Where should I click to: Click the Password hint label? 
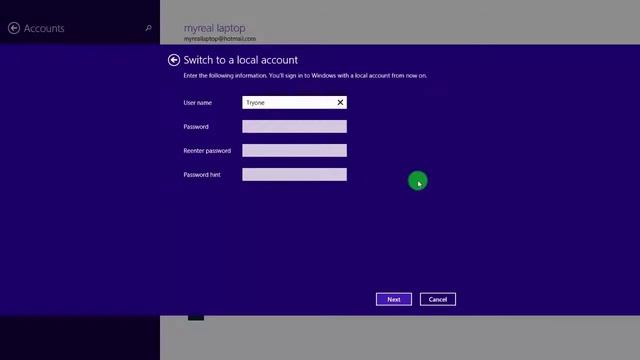(x=202, y=175)
